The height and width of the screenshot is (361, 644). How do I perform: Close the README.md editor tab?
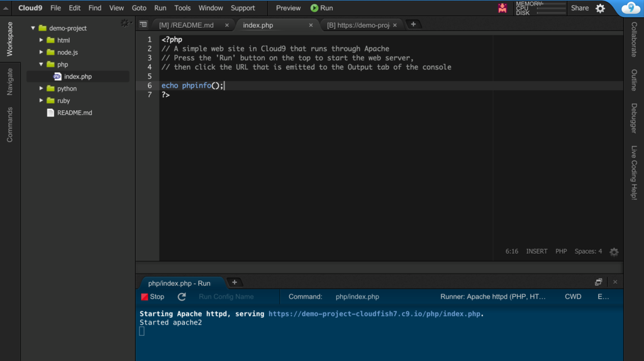pos(226,25)
